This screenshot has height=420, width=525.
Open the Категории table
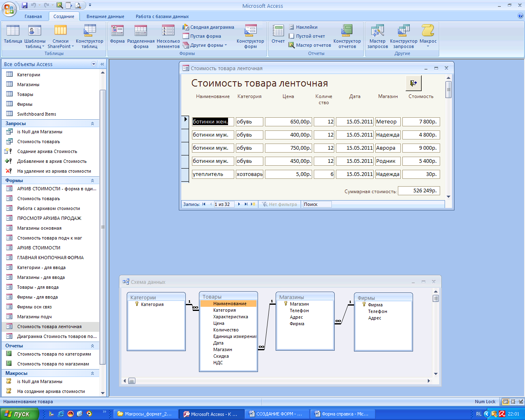click(x=50, y=75)
